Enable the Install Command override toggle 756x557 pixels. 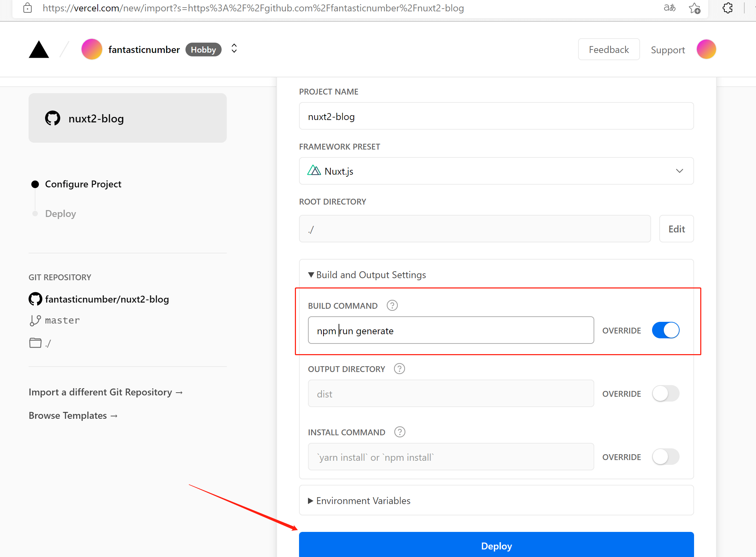click(666, 457)
